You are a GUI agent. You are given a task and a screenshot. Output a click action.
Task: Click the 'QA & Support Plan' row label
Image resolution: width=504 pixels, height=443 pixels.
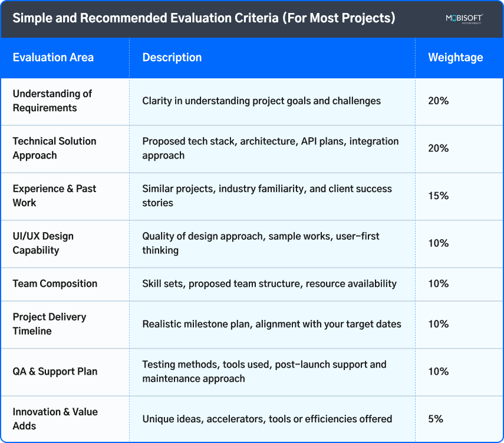tap(55, 372)
